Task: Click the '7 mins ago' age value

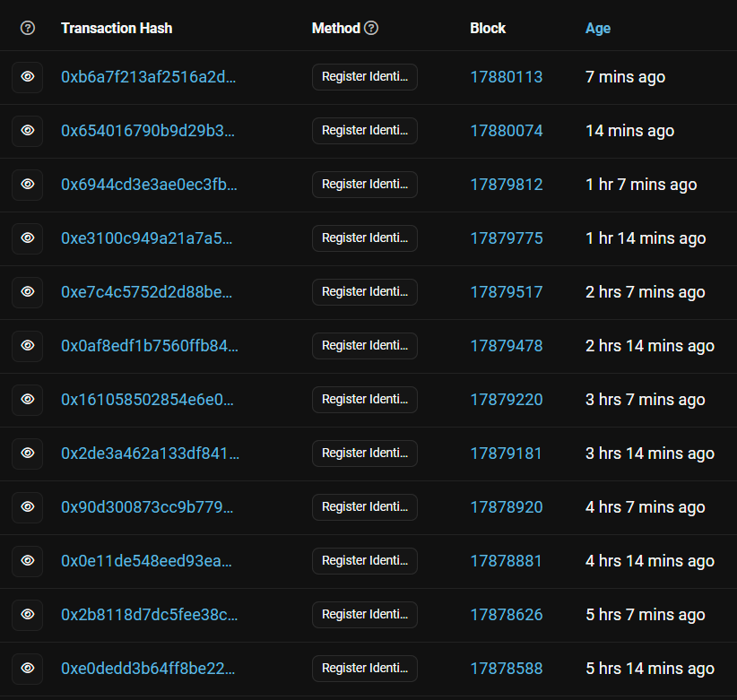Action: click(x=625, y=77)
